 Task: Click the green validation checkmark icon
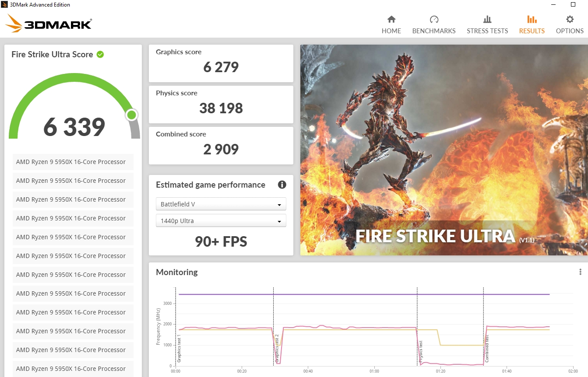100,54
